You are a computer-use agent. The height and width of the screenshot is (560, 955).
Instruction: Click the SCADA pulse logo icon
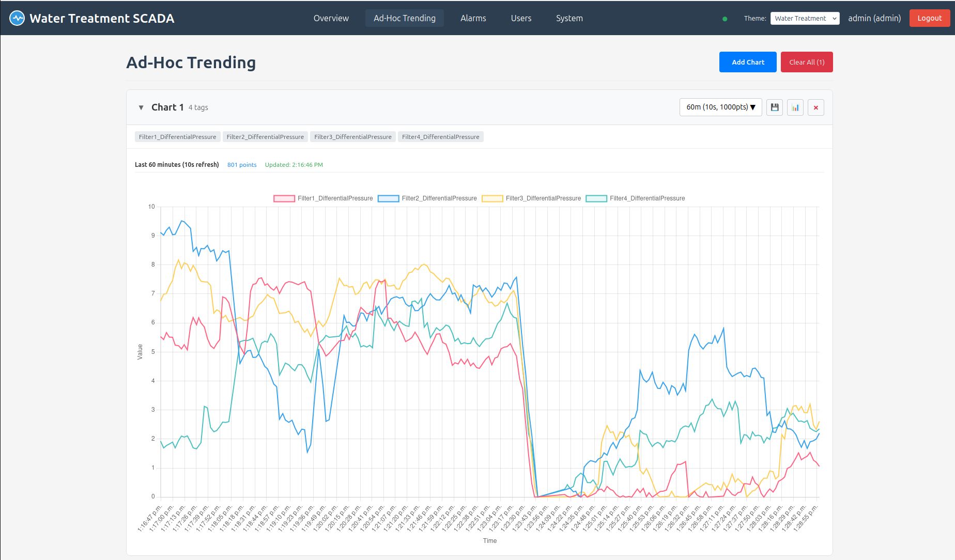tap(17, 18)
